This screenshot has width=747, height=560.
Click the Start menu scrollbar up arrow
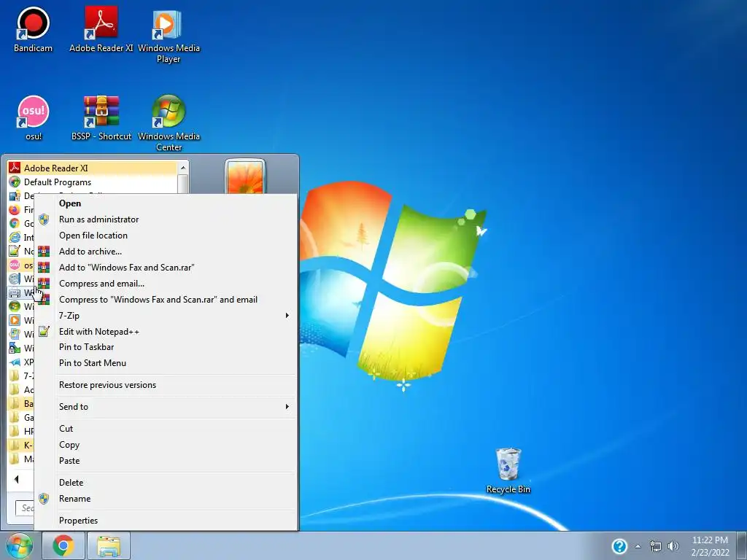coord(183,168)
